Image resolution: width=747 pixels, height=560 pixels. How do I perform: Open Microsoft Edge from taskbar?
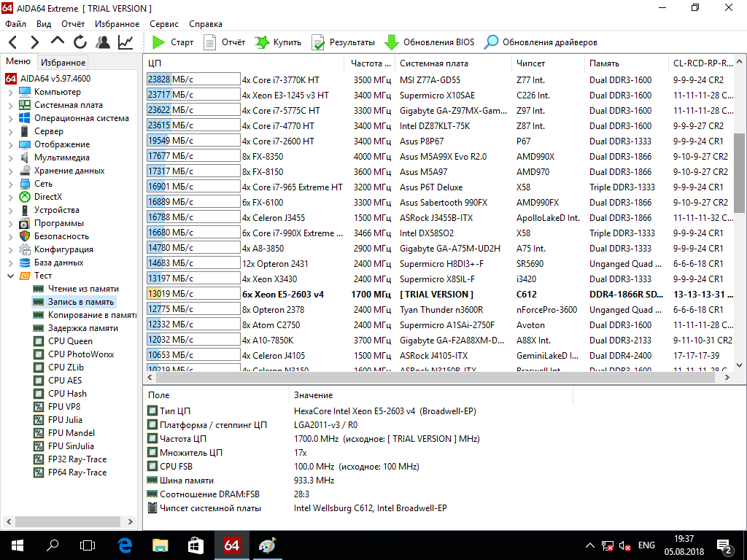(125, 545)
